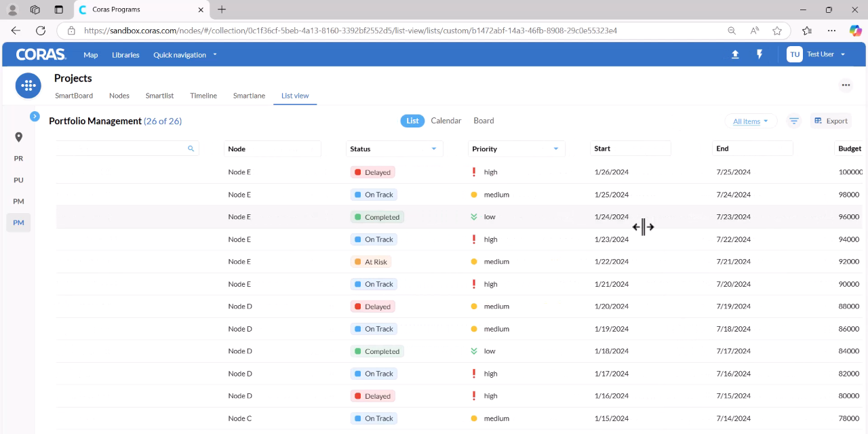
Task: Open the Priority column filter dropdown
Action: coord(556,149)
